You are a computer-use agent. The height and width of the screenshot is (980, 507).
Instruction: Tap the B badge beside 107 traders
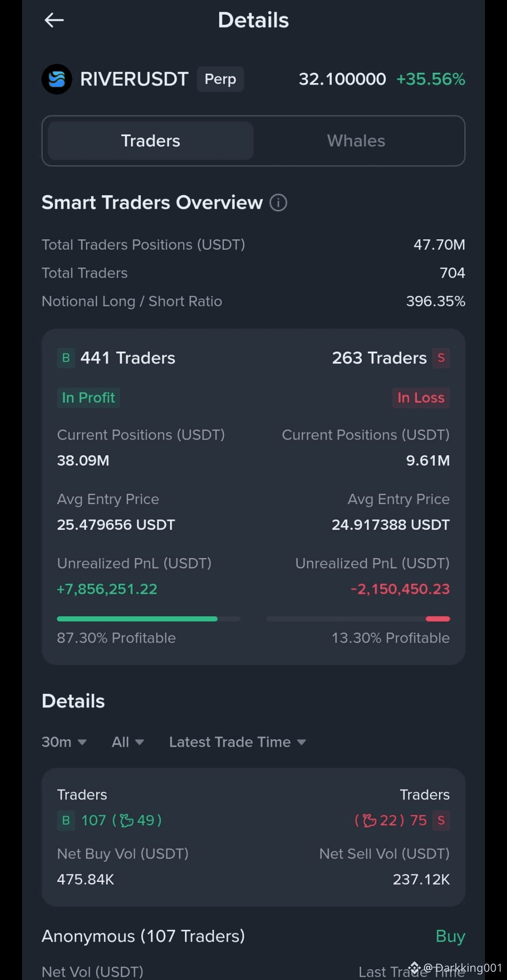(x=66, y=820)
